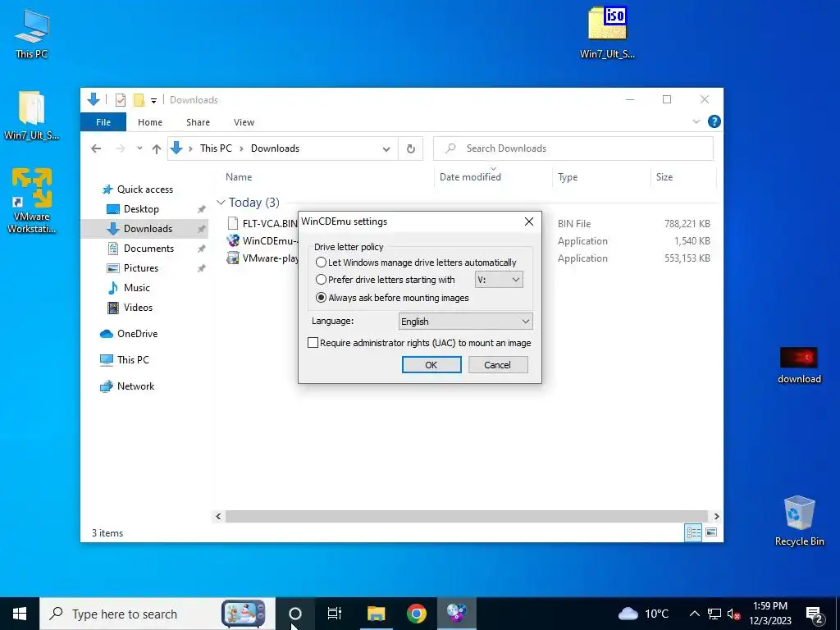Select Desktop in navigation pane
840x630 pixels.
(x=141, y=209)
